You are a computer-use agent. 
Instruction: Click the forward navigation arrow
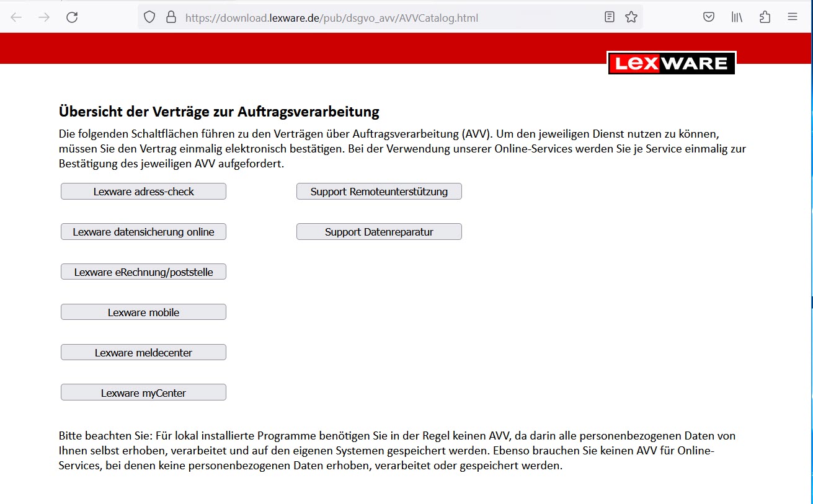pos(43,17)
